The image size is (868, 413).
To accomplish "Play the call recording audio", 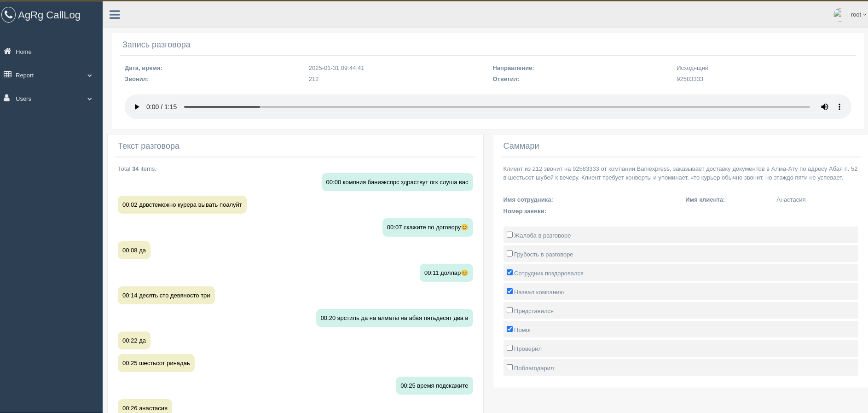I will 137,107.
